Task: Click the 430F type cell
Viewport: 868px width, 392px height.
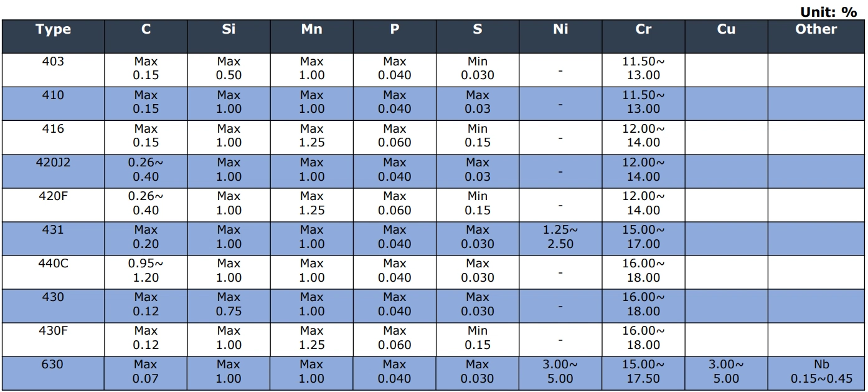Action: click(x=53, y=331)
